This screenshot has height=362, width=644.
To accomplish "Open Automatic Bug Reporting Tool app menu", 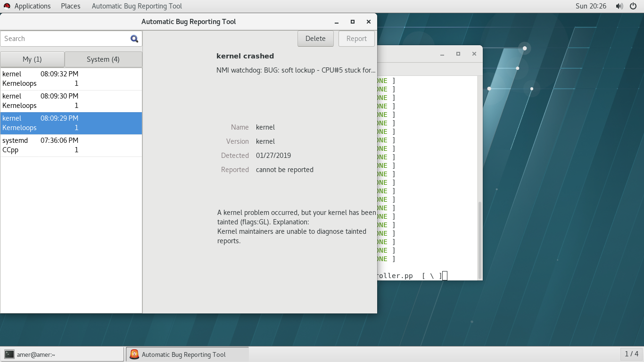I will 137,6.
